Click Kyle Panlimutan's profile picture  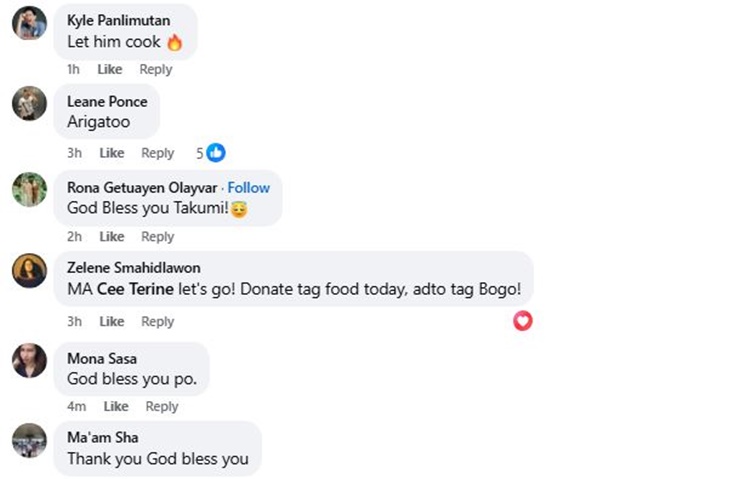point(29,23)
